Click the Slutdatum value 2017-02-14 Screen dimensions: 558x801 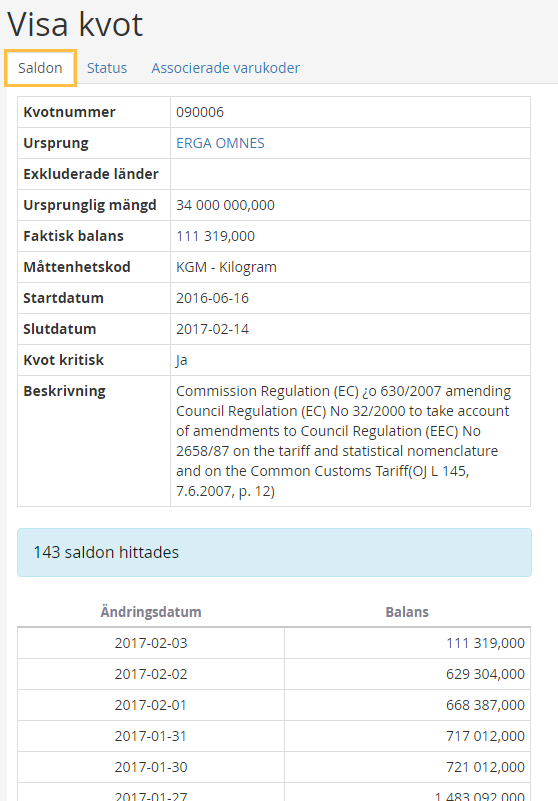[213, 329]
